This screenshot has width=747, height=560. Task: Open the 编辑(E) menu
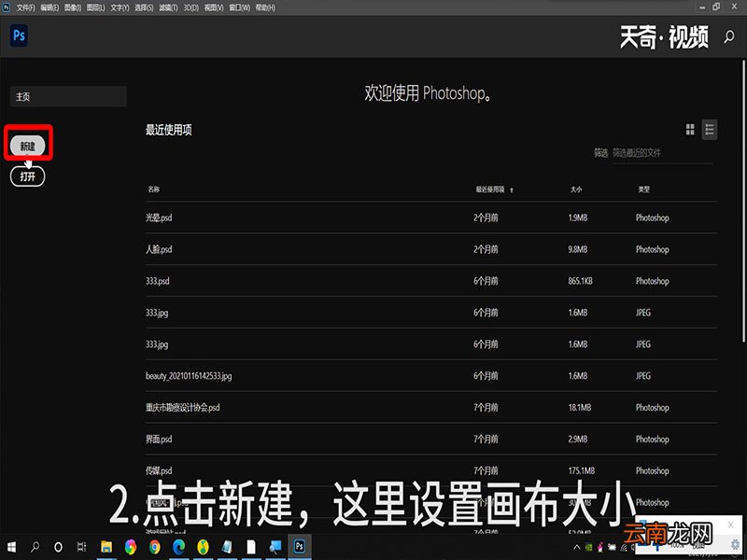click(x=49, y=7)
